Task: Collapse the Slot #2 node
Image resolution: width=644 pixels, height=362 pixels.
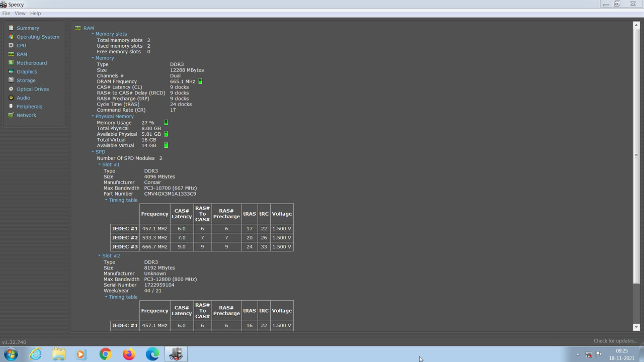Action: pyautogui.click(x=99, y=255)
